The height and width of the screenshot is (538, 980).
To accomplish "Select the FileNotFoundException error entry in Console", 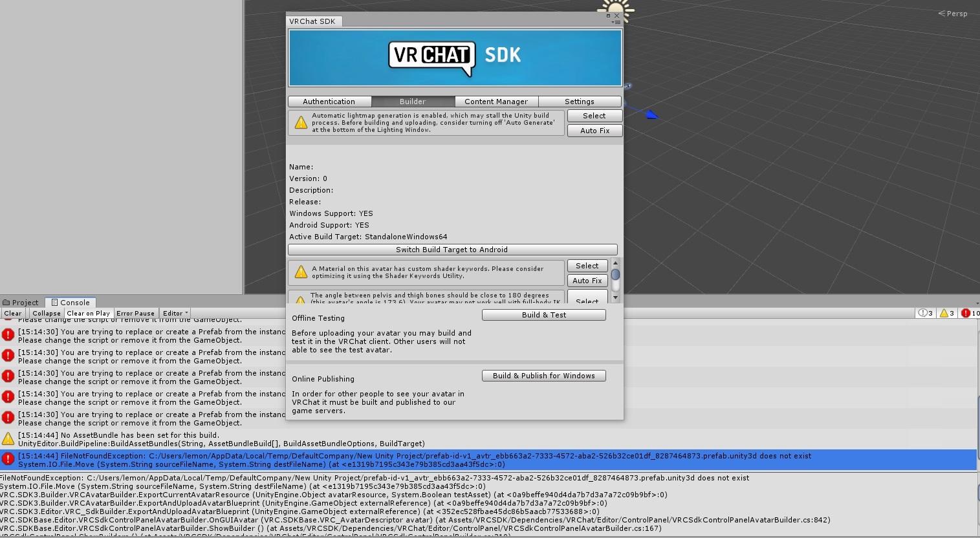I will (488, 460).
